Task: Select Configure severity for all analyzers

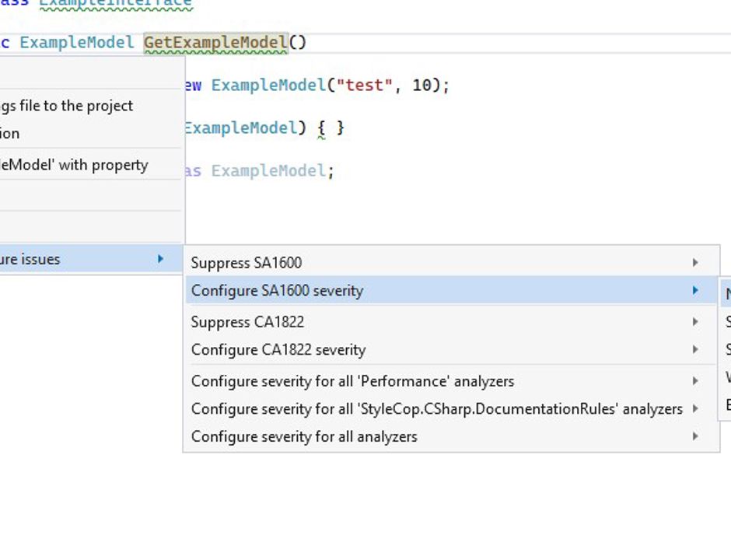Action: pyautogui.click(x=451, y=436)
